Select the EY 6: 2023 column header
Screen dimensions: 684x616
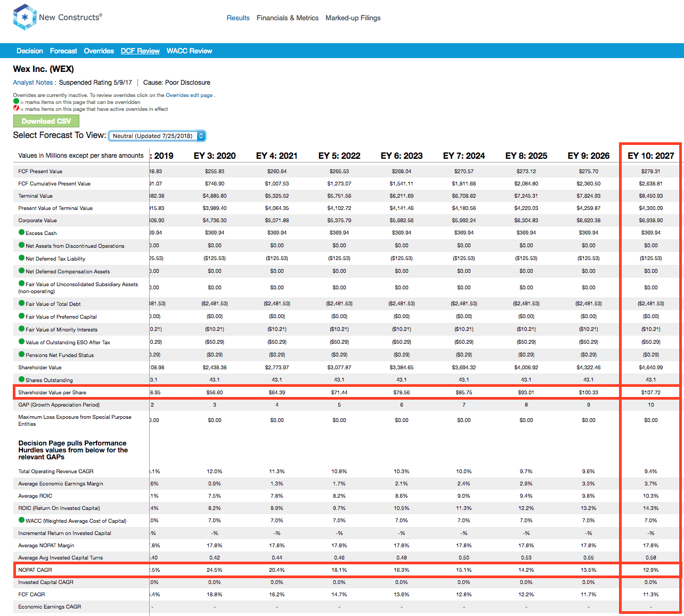point(402,156)
